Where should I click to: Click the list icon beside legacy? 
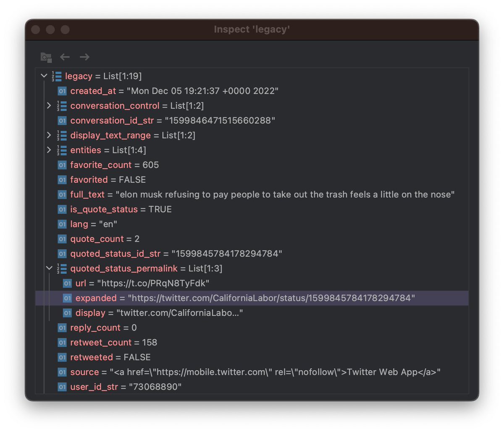[x=57, y=76]
